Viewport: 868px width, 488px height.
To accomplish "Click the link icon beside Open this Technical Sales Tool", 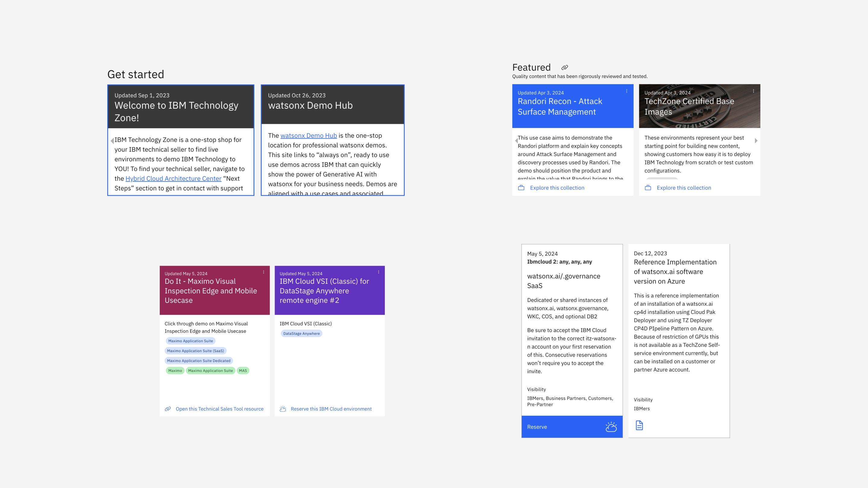I will [x=168, y=409].
